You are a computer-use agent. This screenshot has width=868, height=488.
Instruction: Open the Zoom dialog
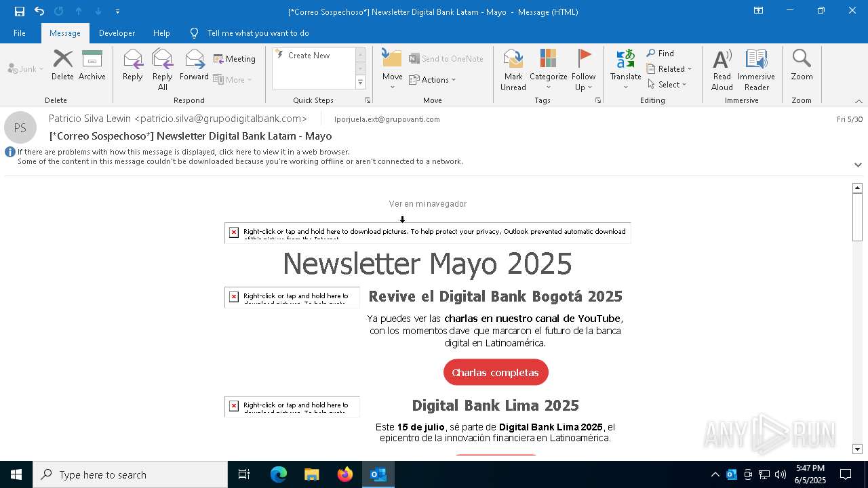pos(802,65)
